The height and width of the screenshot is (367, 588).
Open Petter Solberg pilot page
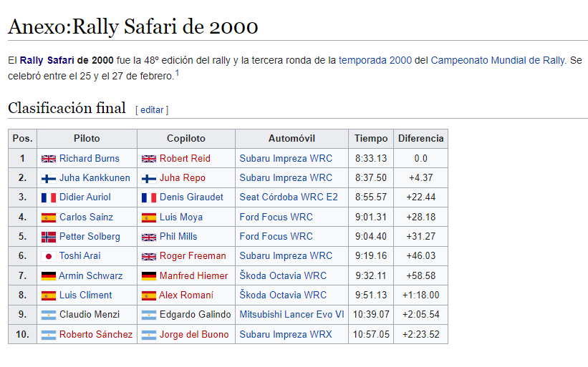pos(90,237)
